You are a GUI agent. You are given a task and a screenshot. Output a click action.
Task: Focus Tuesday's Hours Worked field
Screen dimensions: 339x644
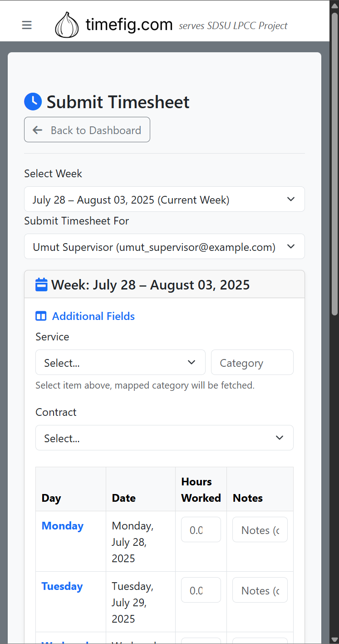pyautogui.click(x=201, y=590)
